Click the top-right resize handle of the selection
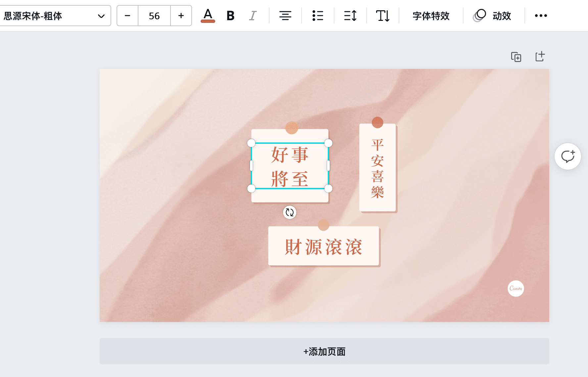588x377 pixels. tap(328, 143)
